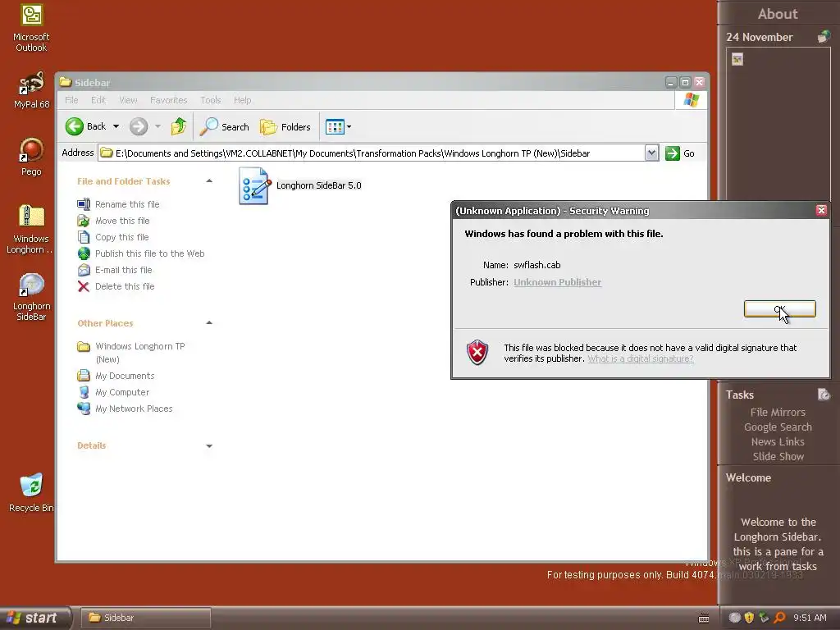840x630 pixels.
Task: Click the network connection tray icon
Action: point(764,618)
